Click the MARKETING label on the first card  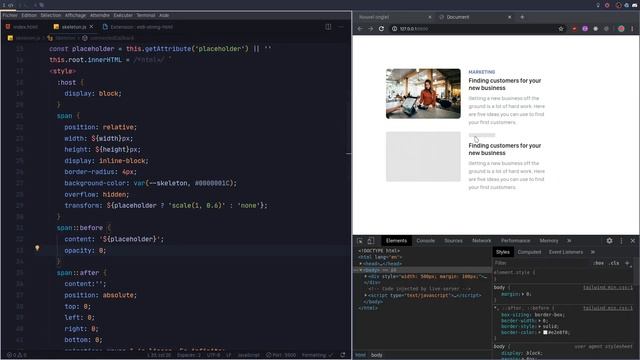pos(482,72)
